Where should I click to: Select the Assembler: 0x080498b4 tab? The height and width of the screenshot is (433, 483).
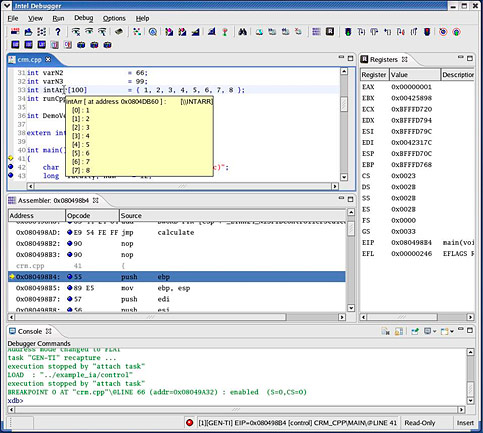click(x=53, y=200)
